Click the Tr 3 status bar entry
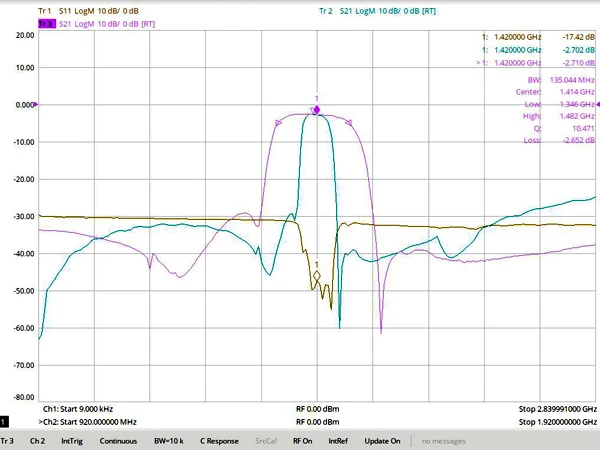 click(7, 441)
